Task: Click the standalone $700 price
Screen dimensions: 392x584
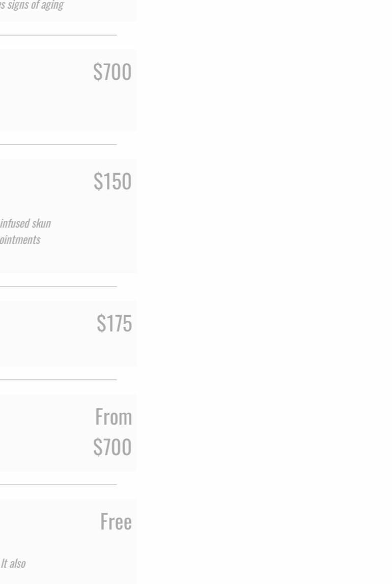Action: [112, 72]
